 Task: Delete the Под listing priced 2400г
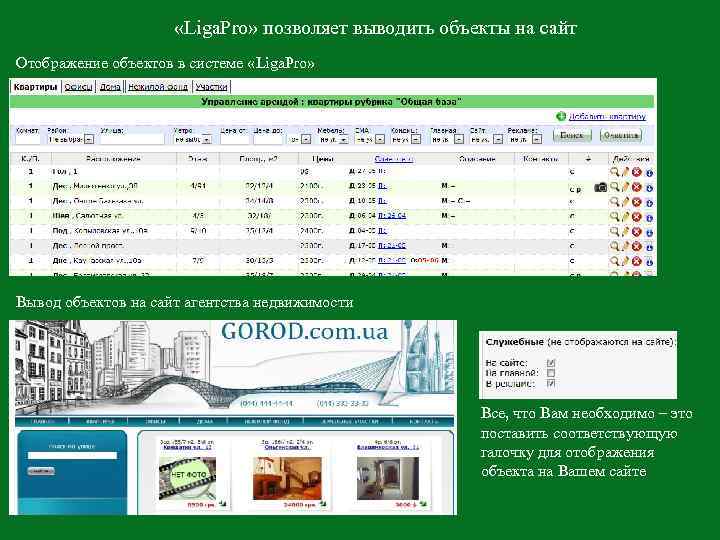[636, 232]
